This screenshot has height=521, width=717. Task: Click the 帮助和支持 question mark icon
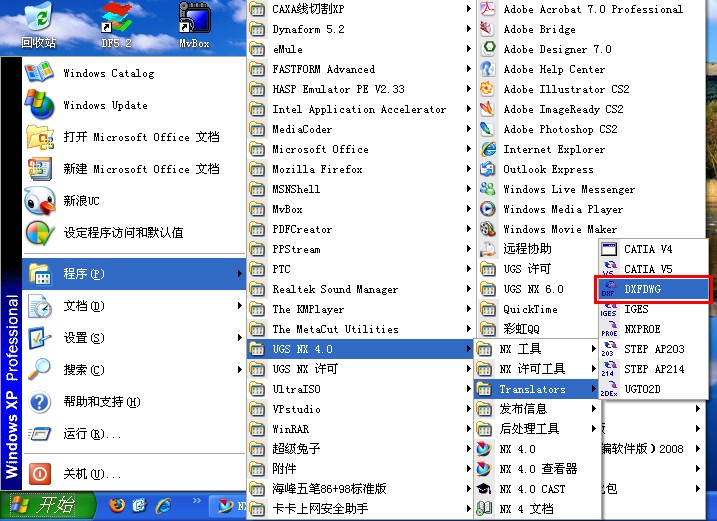click(x=40, y=402)
